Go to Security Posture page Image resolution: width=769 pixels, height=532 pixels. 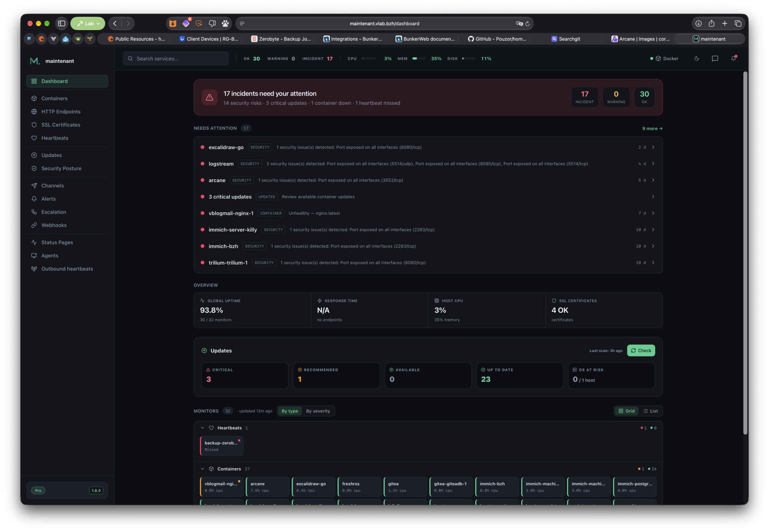click(x=67, y=168)
